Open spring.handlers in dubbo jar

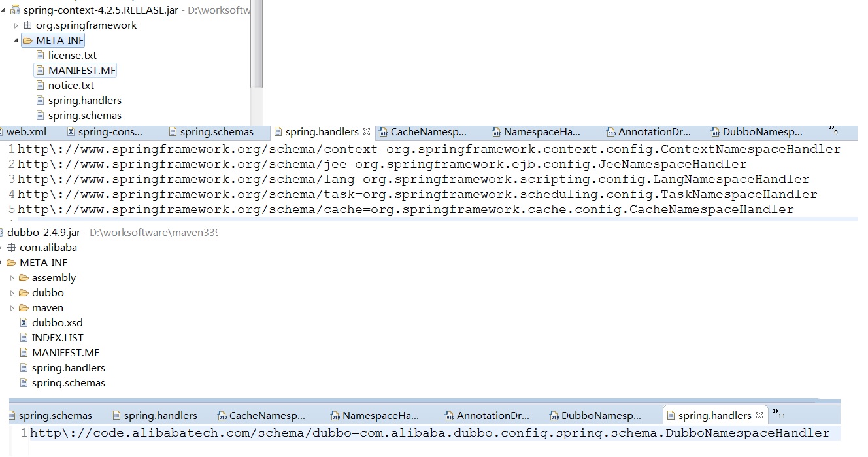pyautogui.click(x=69, y=368)
